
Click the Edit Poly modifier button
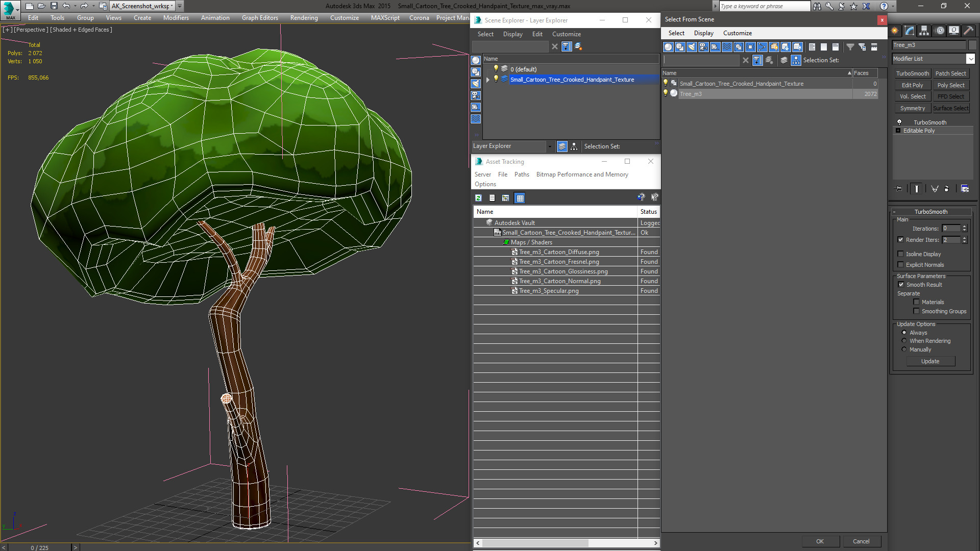(912, 85)
